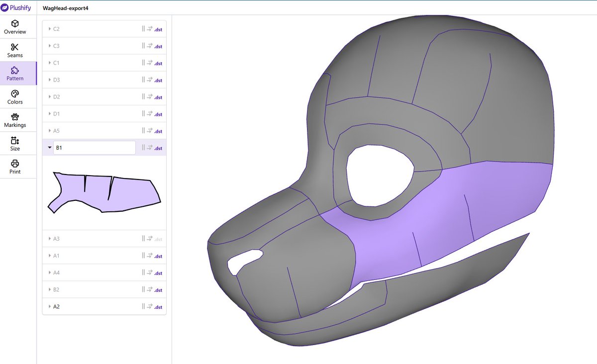
Task: Open the Overview section in sidebar
Action: coord(15,27)
